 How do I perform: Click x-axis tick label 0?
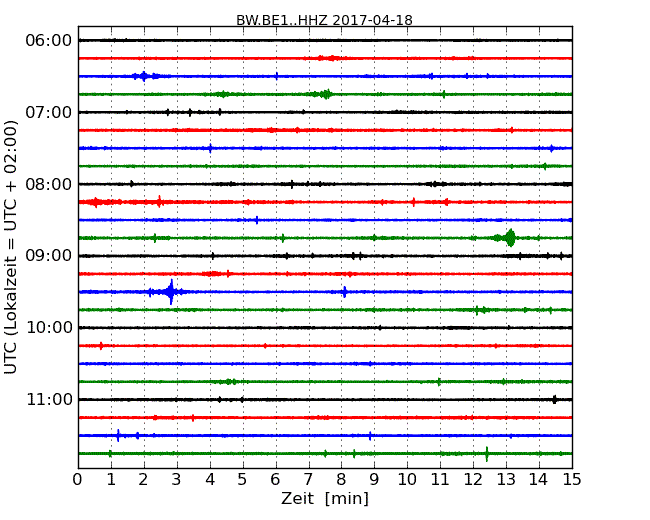(x=78, y=480)
